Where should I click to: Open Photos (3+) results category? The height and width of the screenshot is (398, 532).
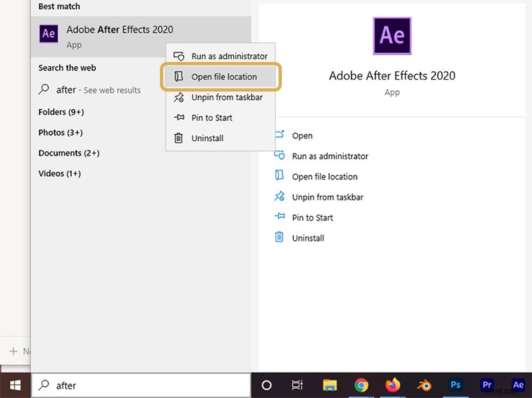click(61, 132)
